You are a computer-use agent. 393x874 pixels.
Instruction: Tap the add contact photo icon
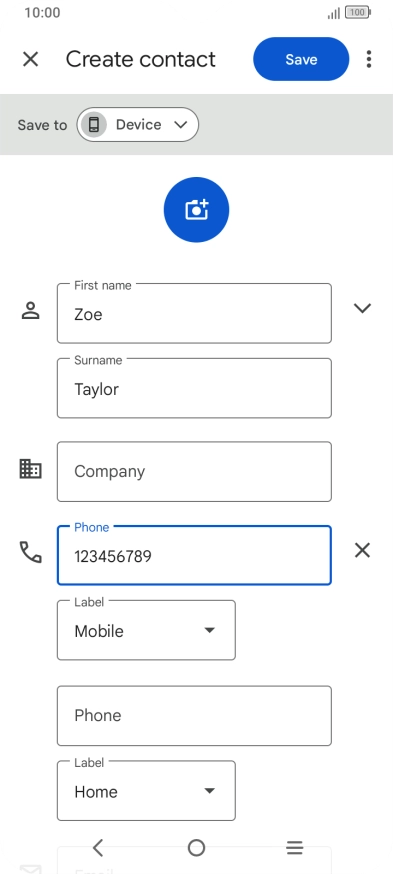pos(196,210)
